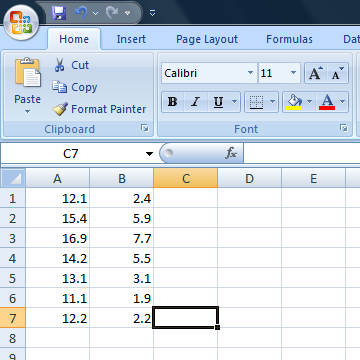Open the Insert tab
Image resolution: width=360 pixels, height=360 pixels.
[131, 39]
